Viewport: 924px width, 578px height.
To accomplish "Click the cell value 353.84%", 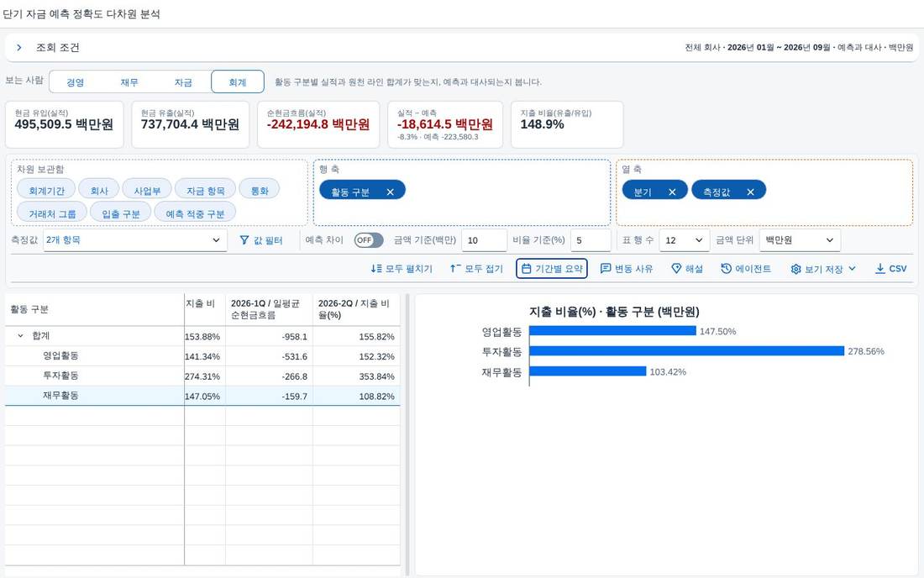I will tap(376, 376).
